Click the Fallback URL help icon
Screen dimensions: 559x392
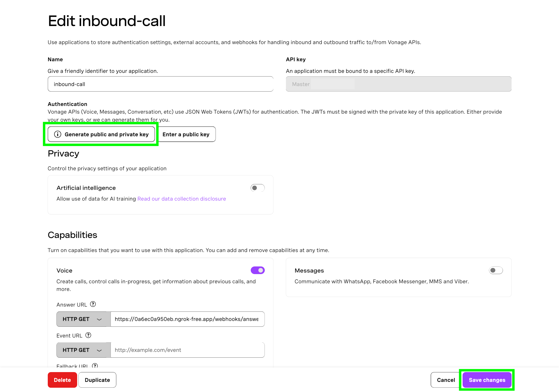point(95,366)
